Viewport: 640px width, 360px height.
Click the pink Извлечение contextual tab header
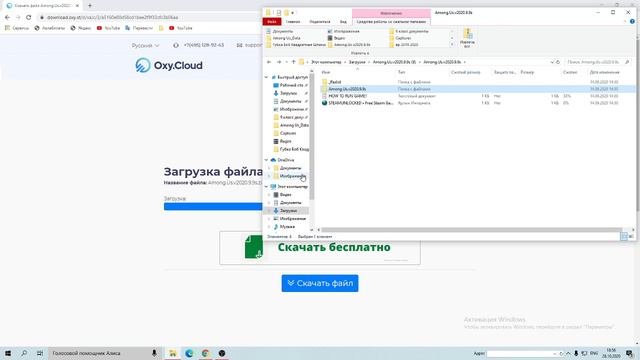(x=391, y=13)
